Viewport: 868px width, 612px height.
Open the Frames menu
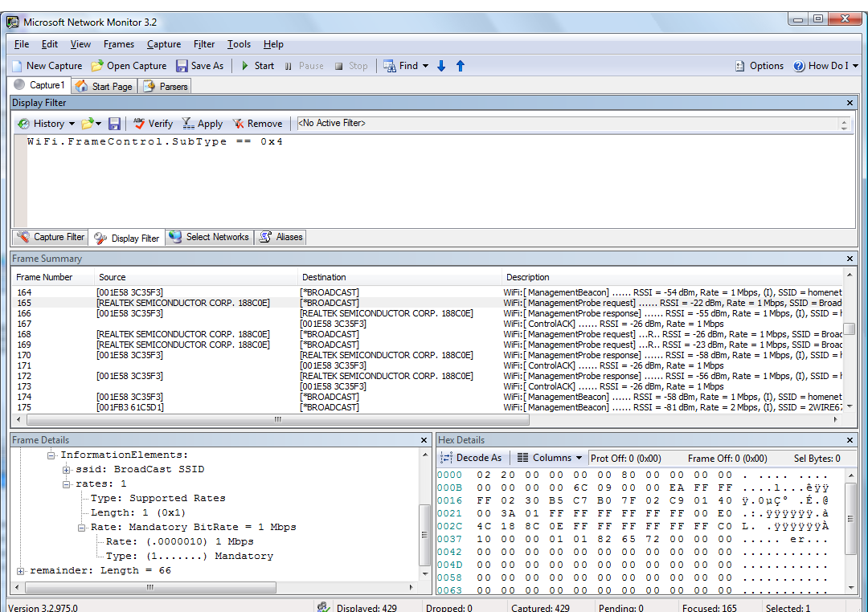click(x=118, y=44)
